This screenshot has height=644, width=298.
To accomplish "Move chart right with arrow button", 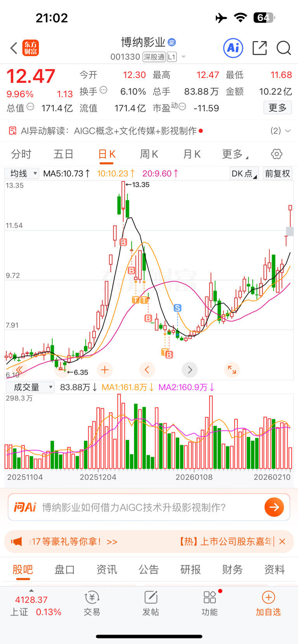I will pyautogui.click(x=190, y=370).
